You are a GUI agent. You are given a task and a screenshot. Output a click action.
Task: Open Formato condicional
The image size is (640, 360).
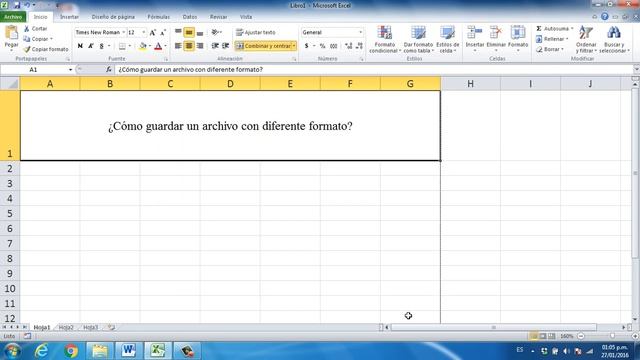[384, 39]
